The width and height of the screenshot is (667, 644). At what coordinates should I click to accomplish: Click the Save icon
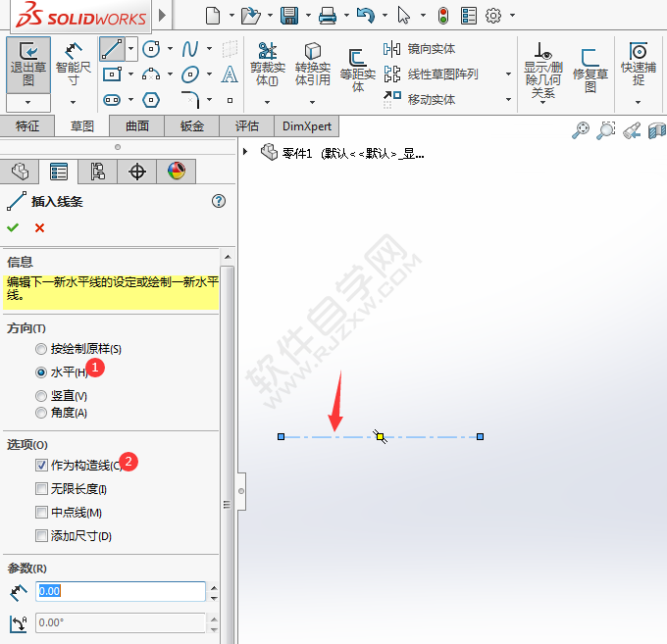289,16
